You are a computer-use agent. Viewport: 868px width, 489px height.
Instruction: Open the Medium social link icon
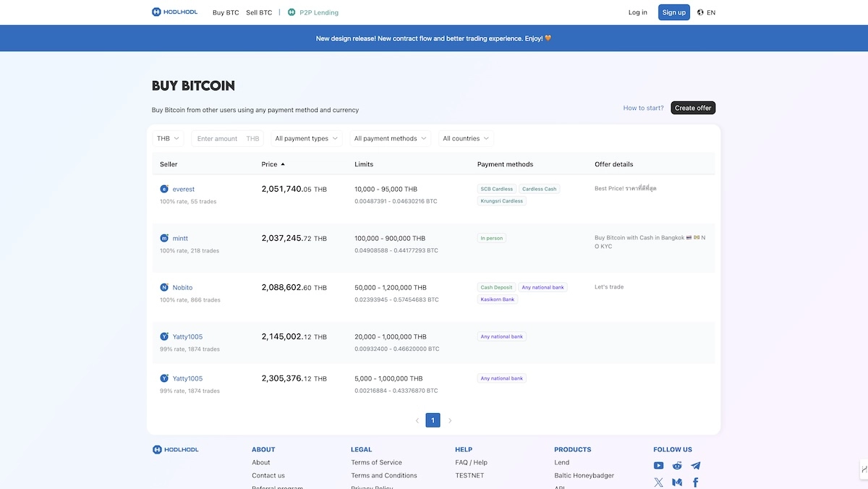(677, 482)
